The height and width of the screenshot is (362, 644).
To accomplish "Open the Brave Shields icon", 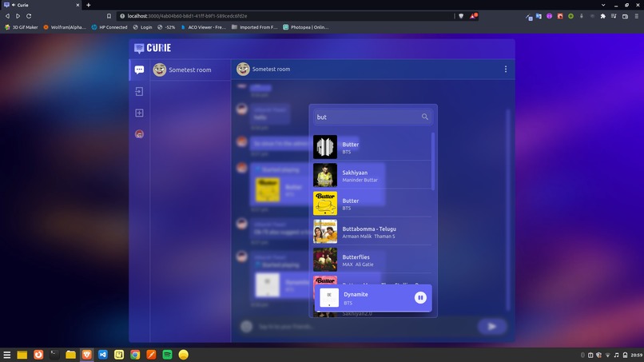I will coord(461,16).
